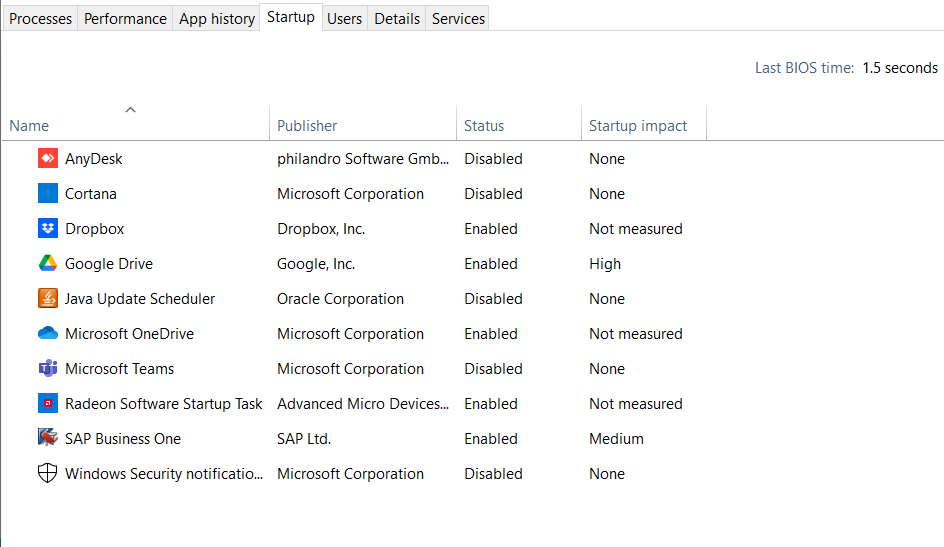Click the AnyDesk app icon
The image size is (944, 547).
point(48,158)
